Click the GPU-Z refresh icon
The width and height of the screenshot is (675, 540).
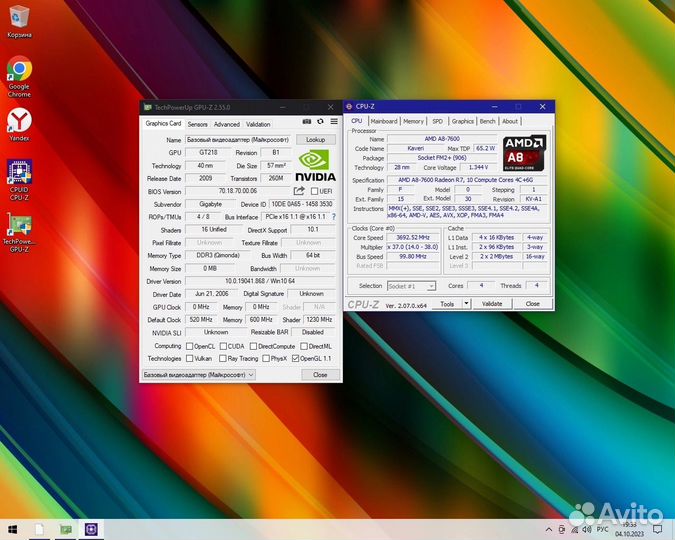pyautogui.click(x=320, y=122)
